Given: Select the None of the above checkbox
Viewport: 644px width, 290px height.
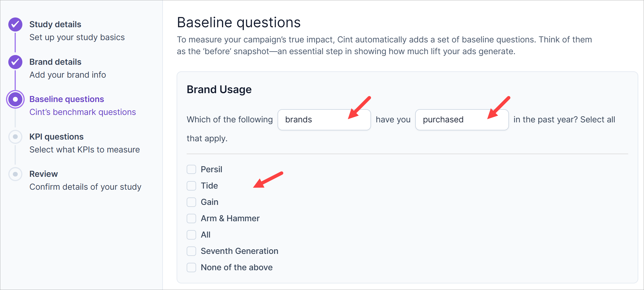Looking at the screenshot, I should coord(192,267).
